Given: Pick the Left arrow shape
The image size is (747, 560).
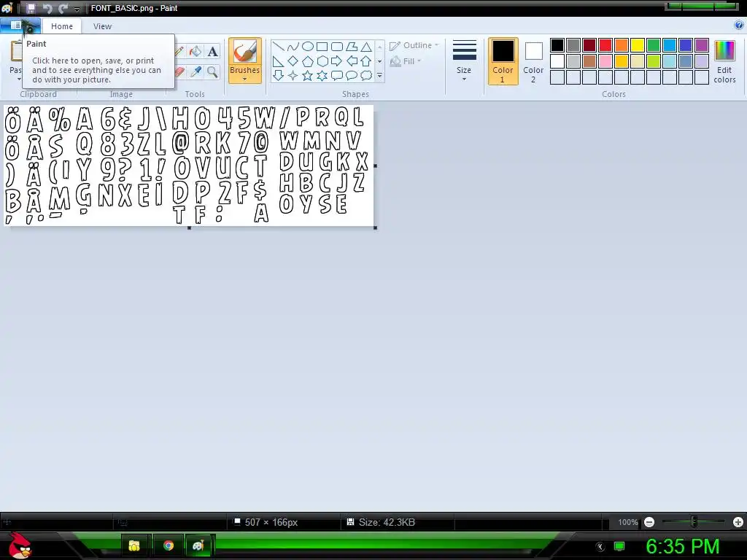Looking at the screenshot, I should point(352,61).
